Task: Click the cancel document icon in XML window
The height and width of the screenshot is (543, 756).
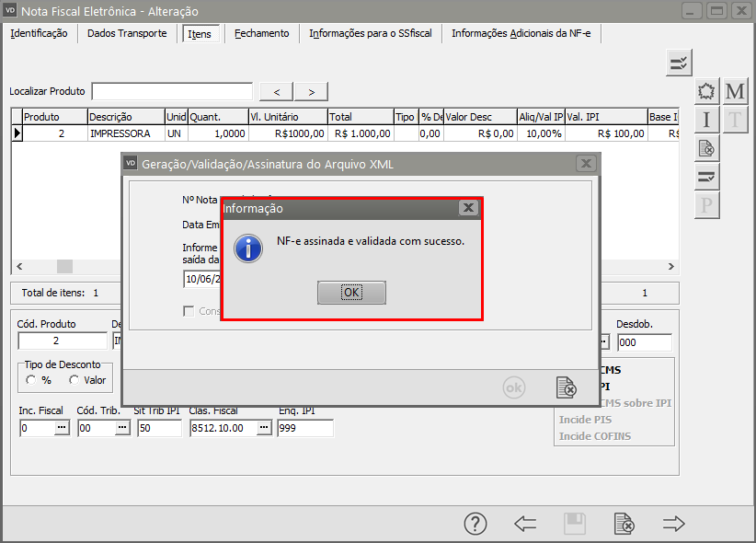Action: click(566, 387)
